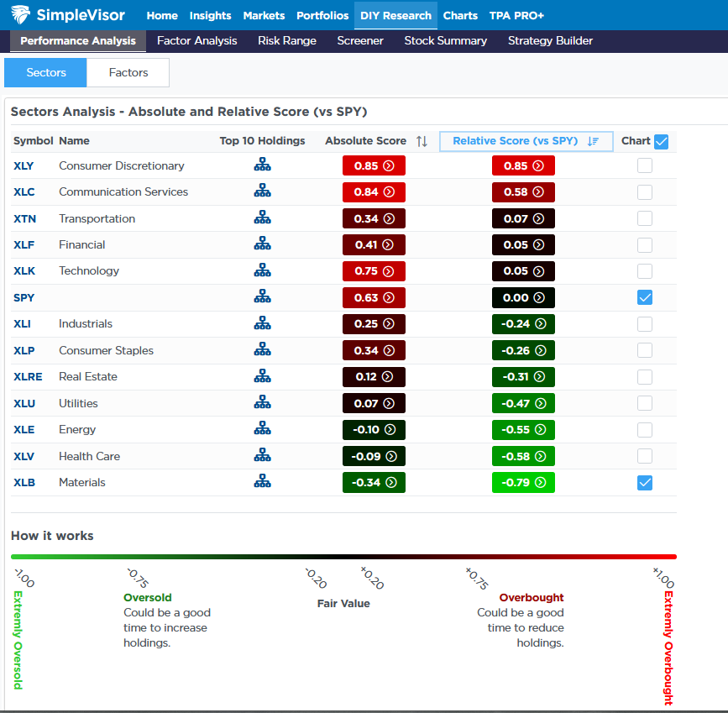Click holdings icon for XLF Financial
The height and width of the screenshot is (713, 728).
pos(262,244)
